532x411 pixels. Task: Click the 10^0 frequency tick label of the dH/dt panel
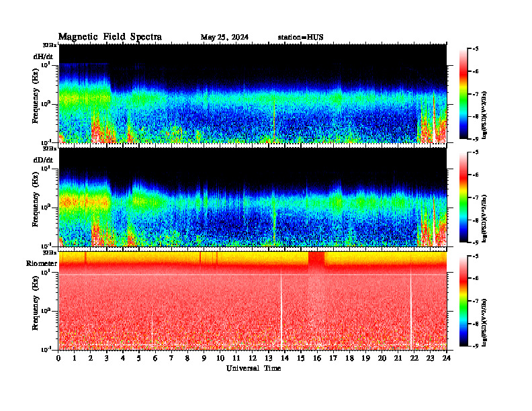click(x=46, y=103)
